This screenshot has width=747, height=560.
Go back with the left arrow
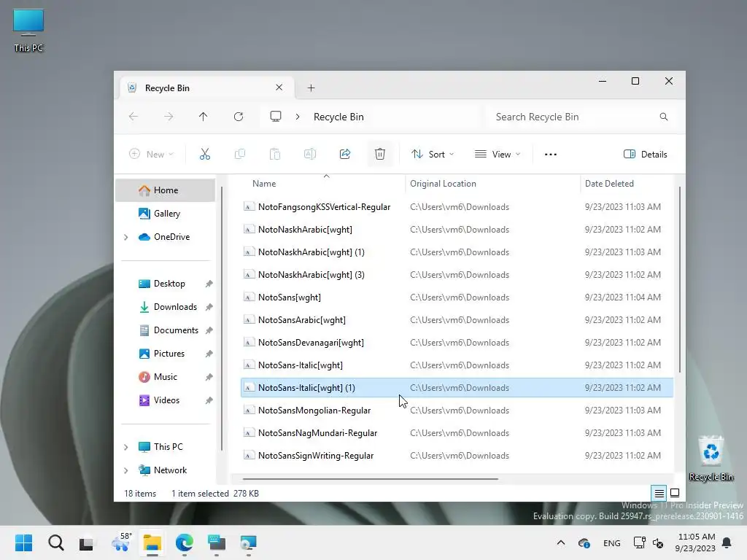(133, 117)
